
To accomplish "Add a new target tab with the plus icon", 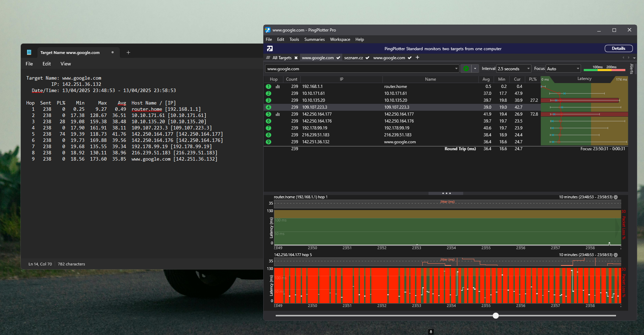I will (417, 57).
